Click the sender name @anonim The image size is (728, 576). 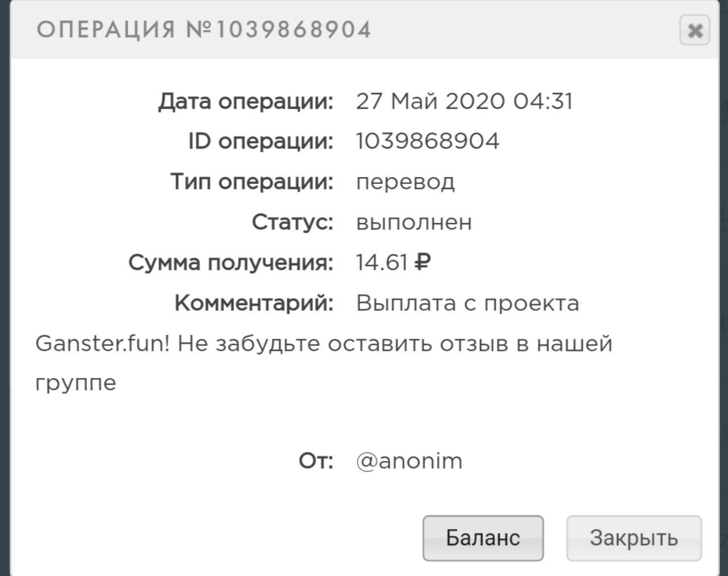pyautogui.click(x=409, y=460)
